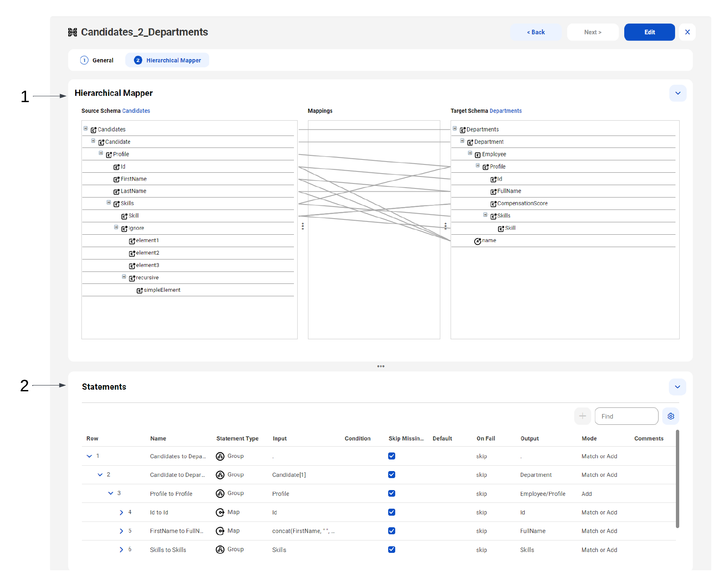Go back with the Back button
This screenshot has height=588, width=728.
[x=536, y=32]
